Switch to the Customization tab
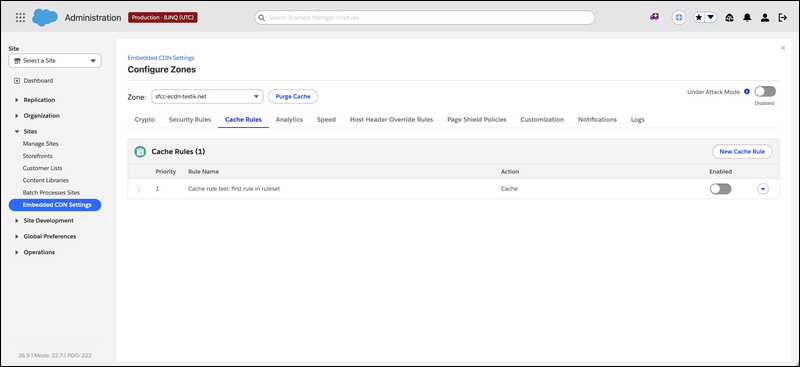Screen dimensions: 800x367 point(542,119)
